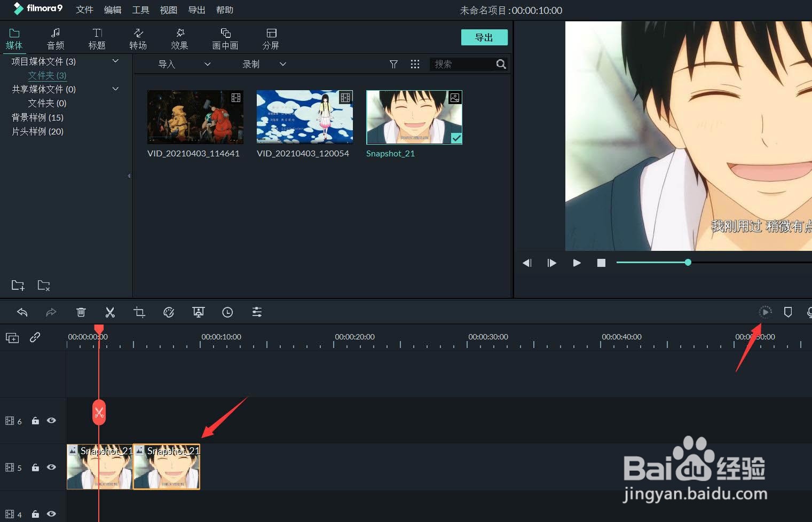This screenshot has height=522, width=812.
Task: Click the teal 导出 button
Action: coord(484,37)
